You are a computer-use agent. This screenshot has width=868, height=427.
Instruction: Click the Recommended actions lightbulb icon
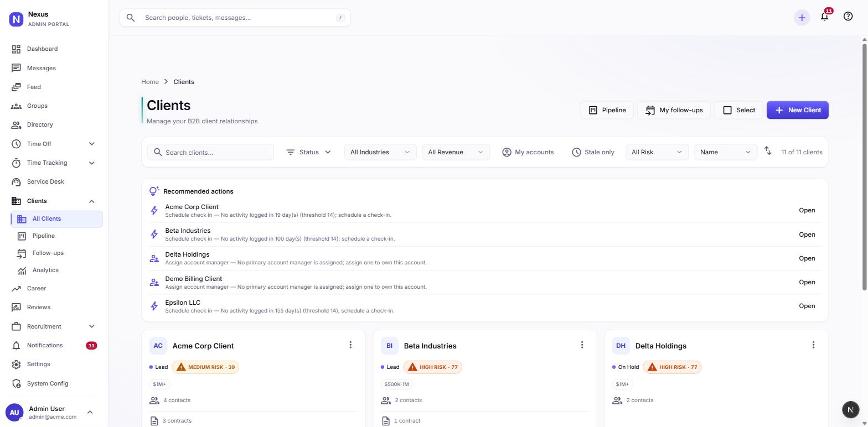coord(154,191)
